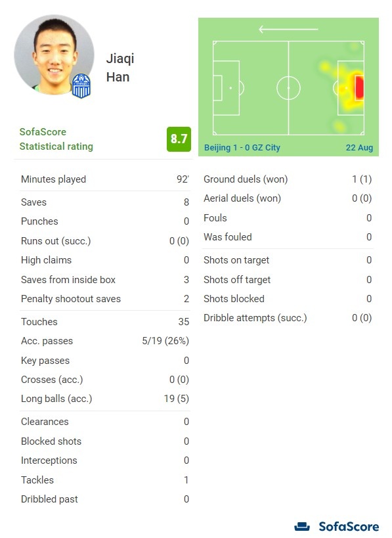392x538 pixels.
Task: Click the yellow heatmap spot near bottom touchline
Action: click(339, 126)
